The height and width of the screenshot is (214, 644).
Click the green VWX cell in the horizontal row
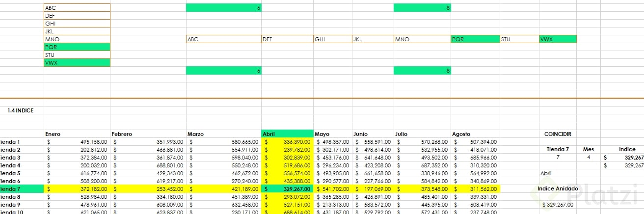[558, 39]
